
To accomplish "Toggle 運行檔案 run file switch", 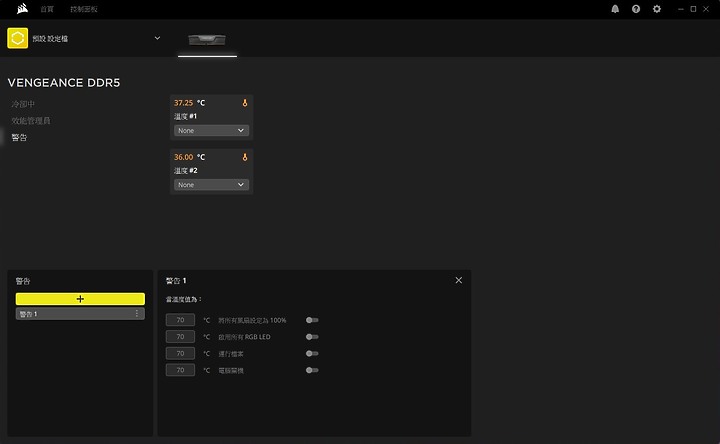I will 312,354.
